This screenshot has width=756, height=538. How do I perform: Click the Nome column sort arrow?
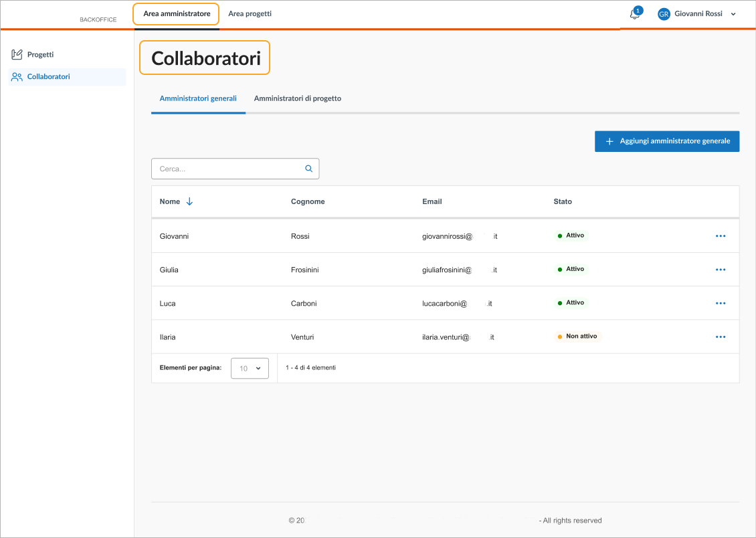click(x=189, y=201)
